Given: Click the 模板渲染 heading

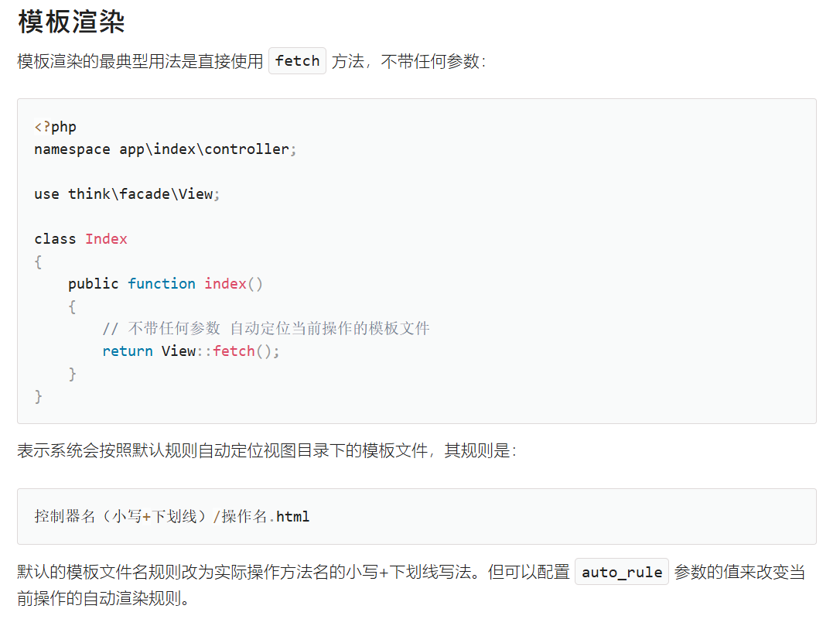Looking at the screenshot, I should (71, 22).
